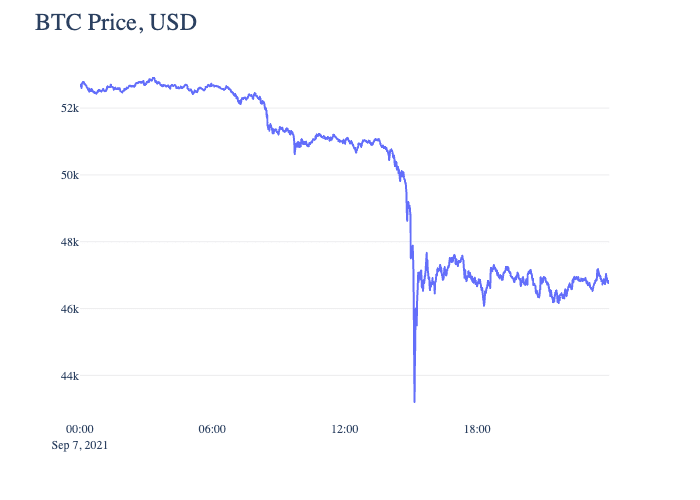Click the Sep 7, 2021 date label
The height and width of the screenshot is (500, 700).
79,445
